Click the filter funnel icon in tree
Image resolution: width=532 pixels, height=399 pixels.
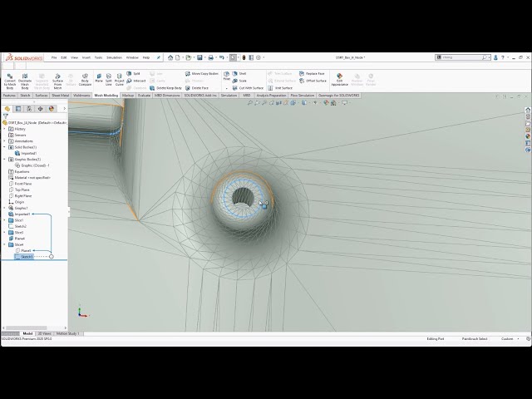pos(6,116)
